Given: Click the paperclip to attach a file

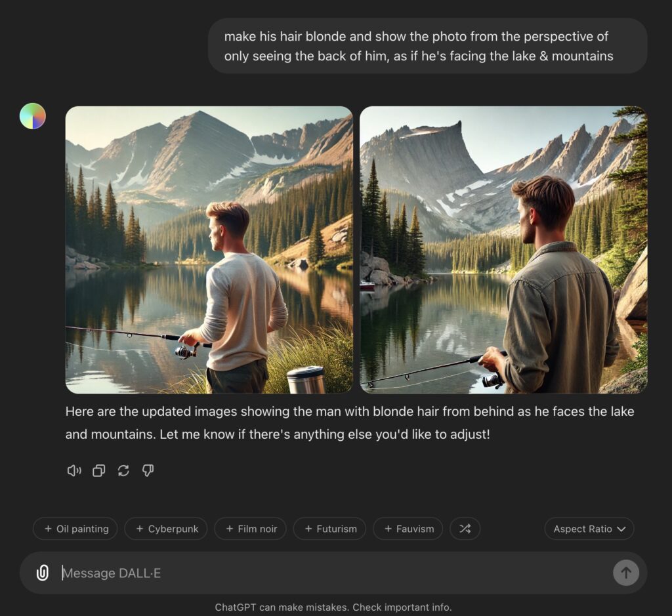Looking at the screenshot, I should coord(43,573).
